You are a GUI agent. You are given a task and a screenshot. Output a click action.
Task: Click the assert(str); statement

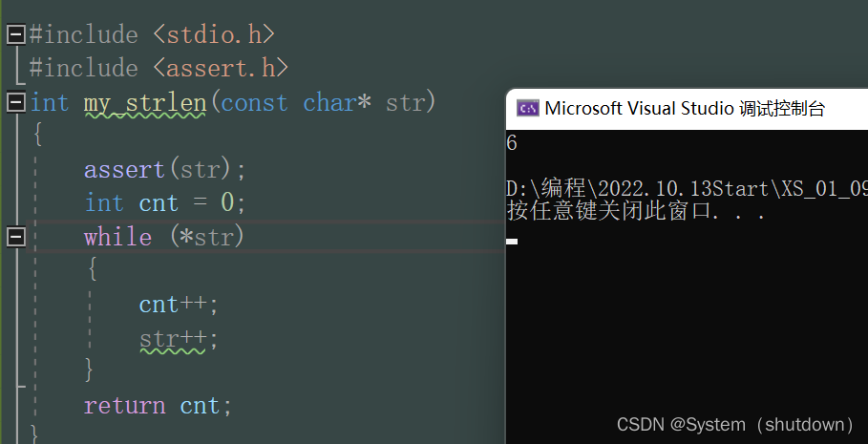165,170
